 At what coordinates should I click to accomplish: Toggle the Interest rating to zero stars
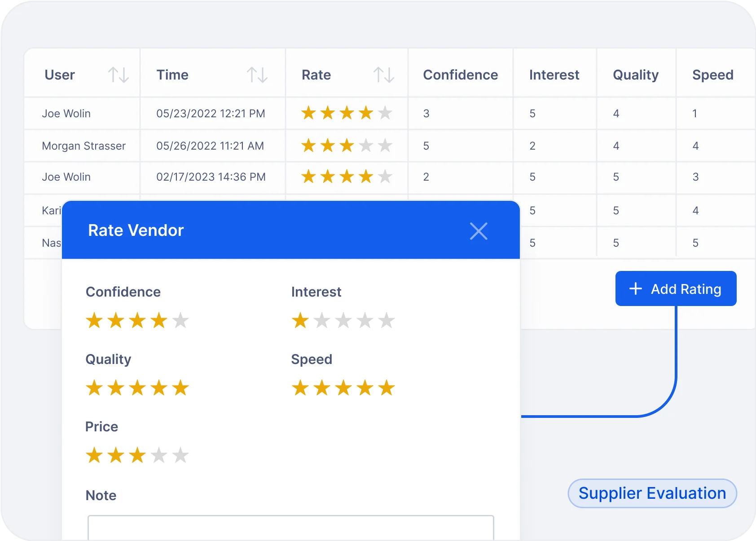click(300, 320)
